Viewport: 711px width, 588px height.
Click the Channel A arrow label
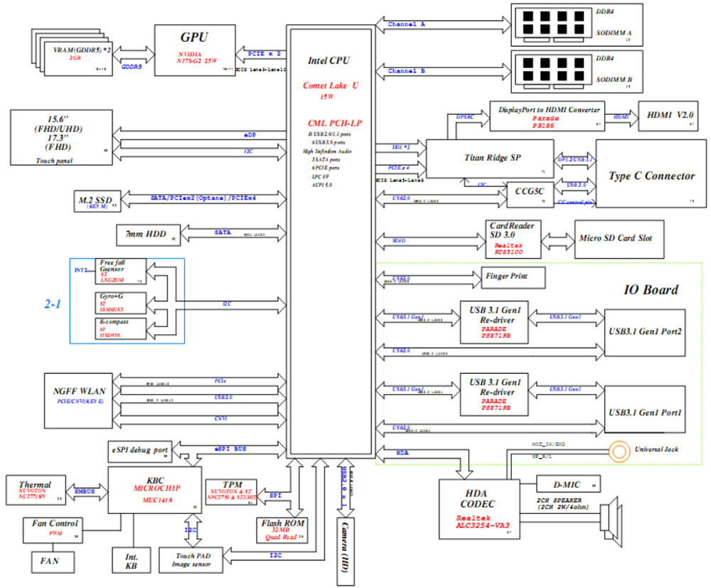click(406, 24)
